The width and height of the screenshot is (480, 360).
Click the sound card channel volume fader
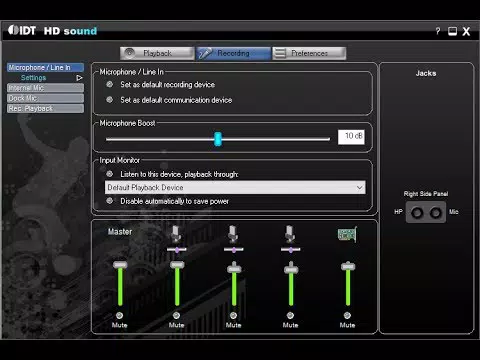[348, 266]
